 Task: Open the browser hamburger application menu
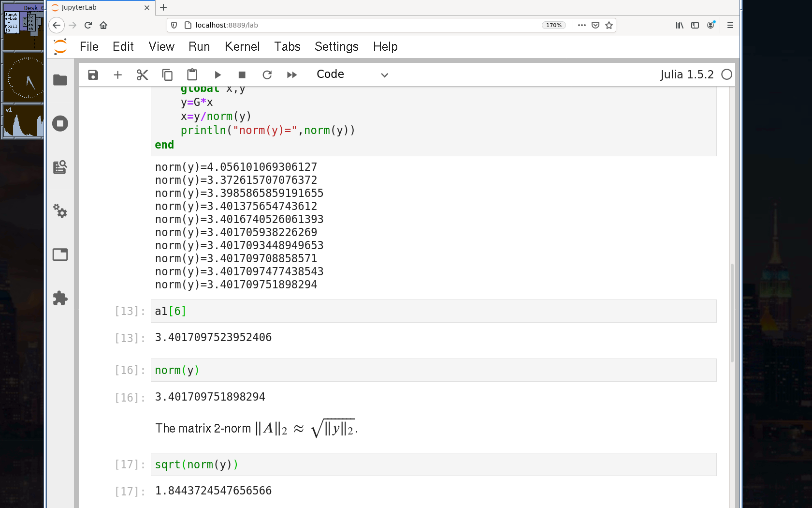pos(730,25)
